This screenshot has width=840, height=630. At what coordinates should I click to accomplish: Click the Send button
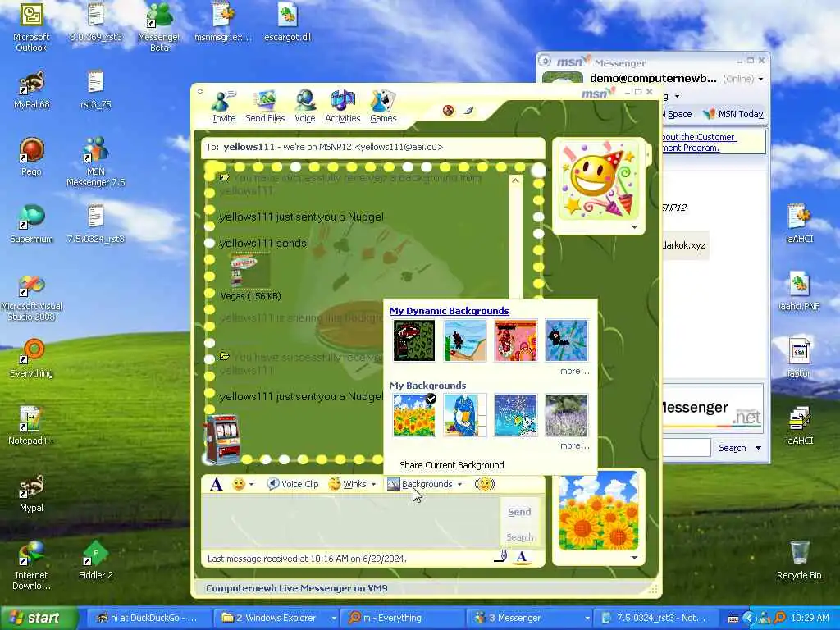pyautogui.click(x=519, y=512)
